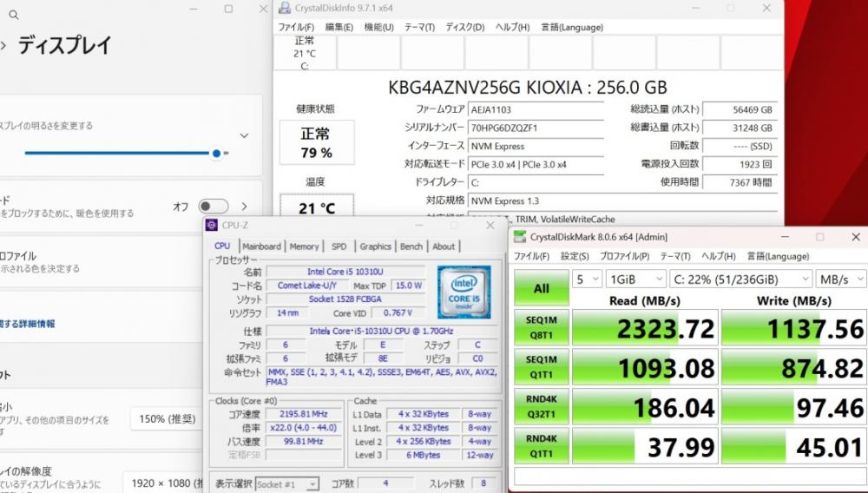Switch to the Bench tab in CPU-Z

411,246
